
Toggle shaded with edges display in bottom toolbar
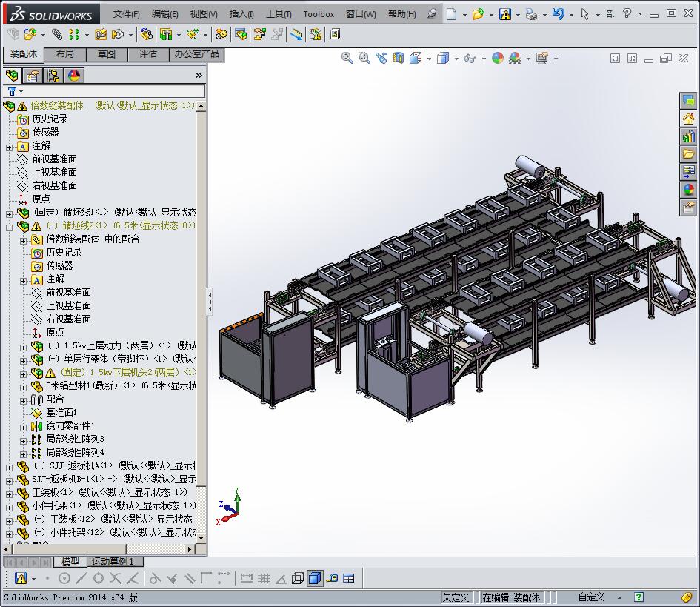coord(315,578)
